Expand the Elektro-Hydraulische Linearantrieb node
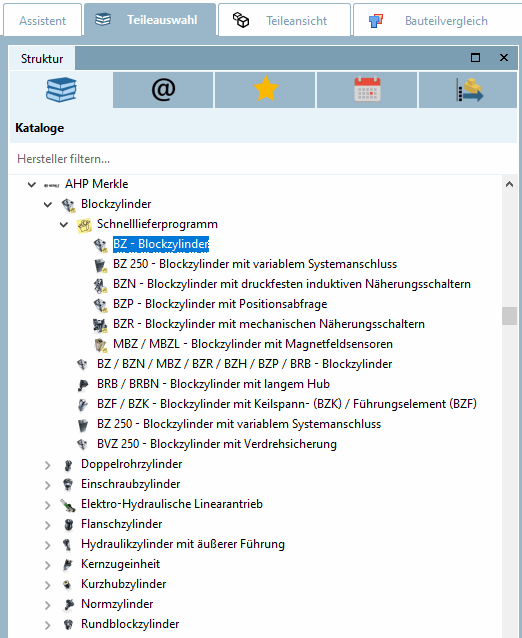This screenshot has width=522, height=638. pyautogui.click(x=48, y=505)
